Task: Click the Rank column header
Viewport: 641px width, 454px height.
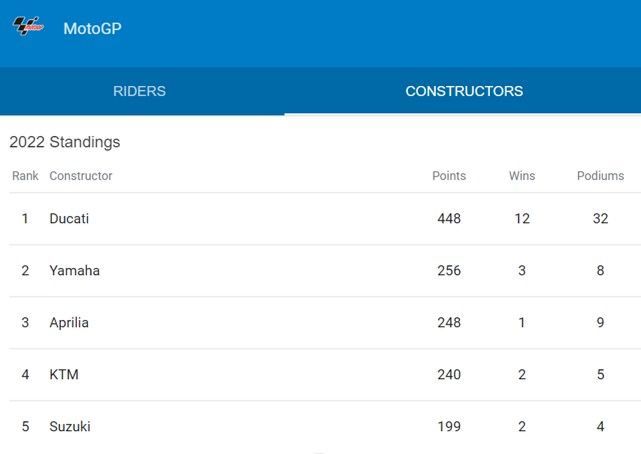Action: [25, 176]
